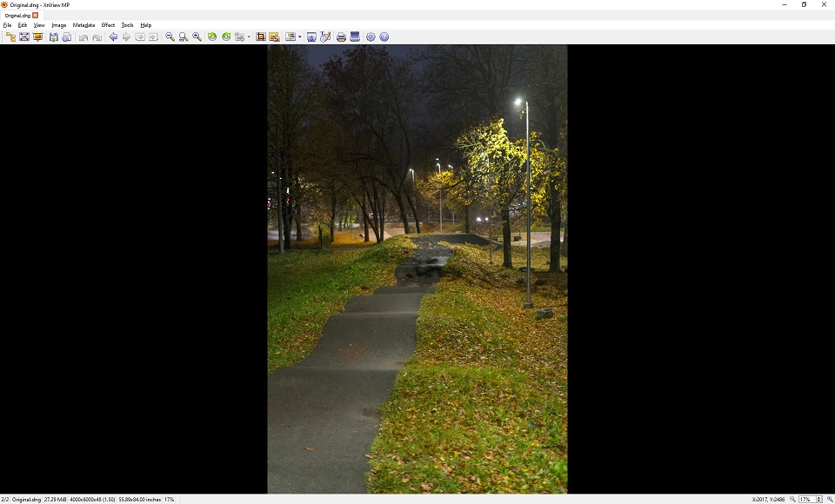Click 'Original.dng' filename in status bar
This screenshot has height=504, width=835.
(26, 500)
